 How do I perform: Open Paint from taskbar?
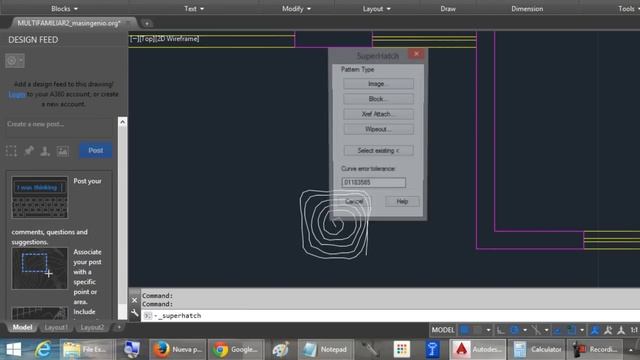[x=280, y=349]
